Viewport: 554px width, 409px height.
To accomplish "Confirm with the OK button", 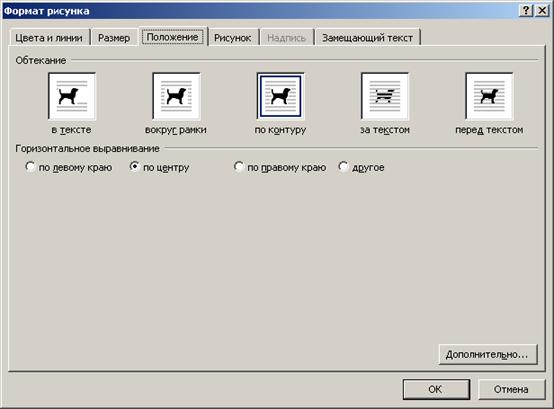I will coord(436,389).
